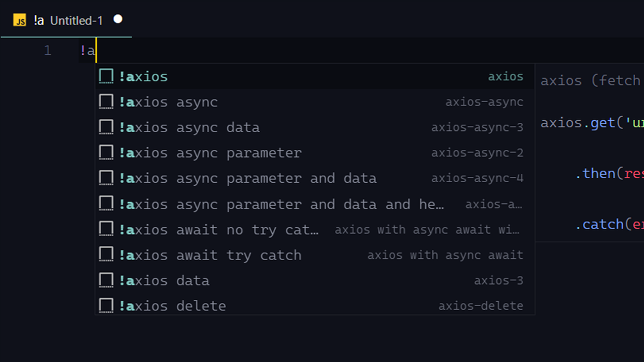Screen dimensions: 644x362
Task: Select !axios await no try catch suggestion
Action: click(219, 230)
